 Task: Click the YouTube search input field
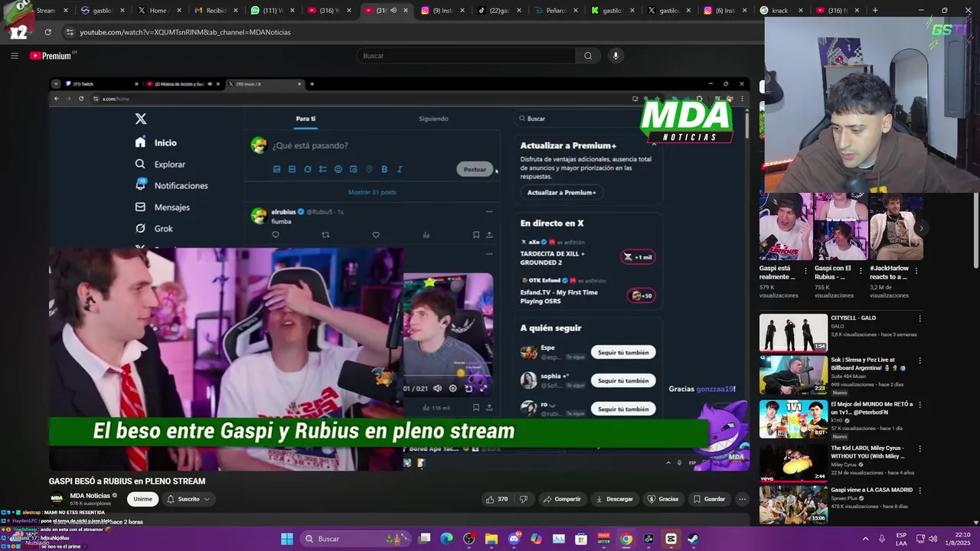click(465, 56)
